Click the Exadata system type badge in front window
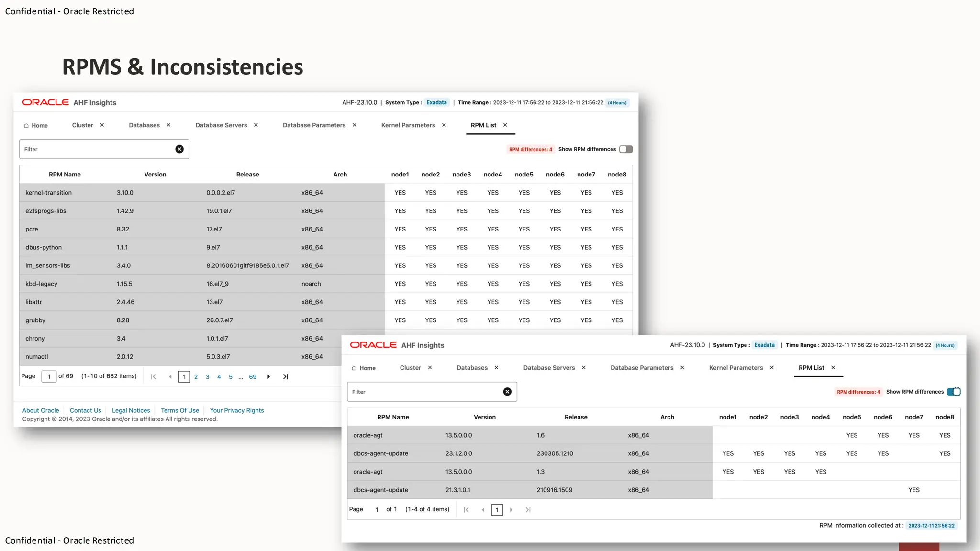Viewport: 980px width, 551px height. pos(765,345)
